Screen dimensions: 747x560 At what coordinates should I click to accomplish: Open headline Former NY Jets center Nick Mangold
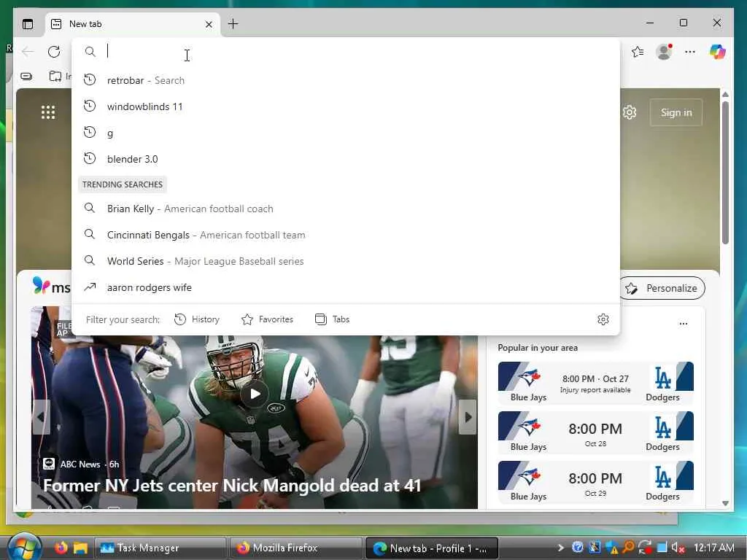(x=232, y=485)
